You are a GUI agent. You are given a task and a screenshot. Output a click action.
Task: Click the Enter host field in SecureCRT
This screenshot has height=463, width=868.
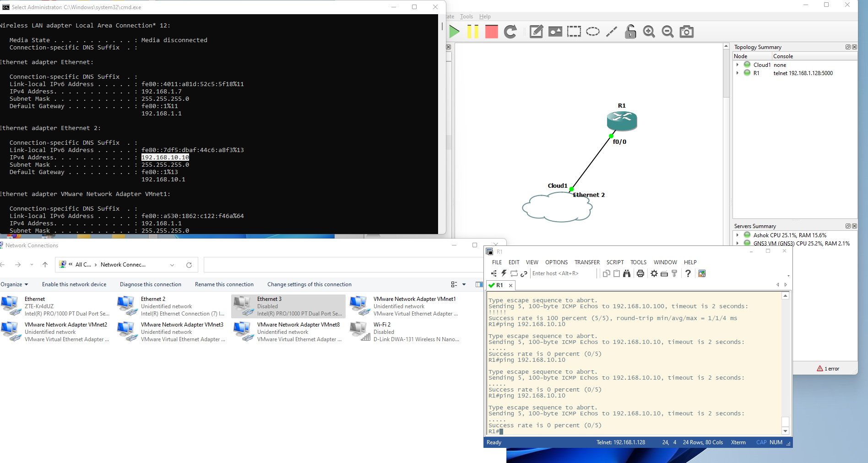tap(555, 273)
